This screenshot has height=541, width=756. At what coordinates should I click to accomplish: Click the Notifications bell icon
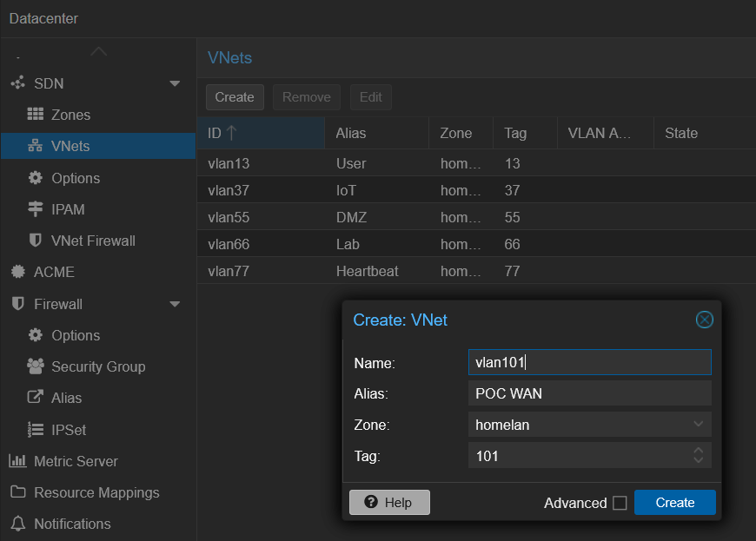(17, 524)
